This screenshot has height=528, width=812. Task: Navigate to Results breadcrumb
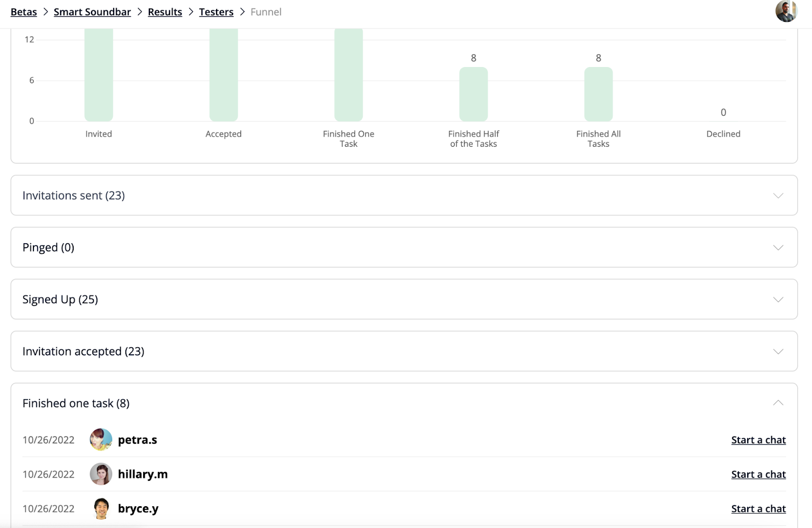coord(165,12)
